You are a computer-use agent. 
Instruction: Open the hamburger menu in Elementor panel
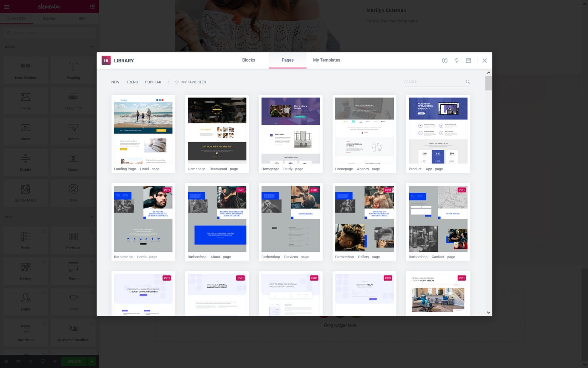(7, 7)
